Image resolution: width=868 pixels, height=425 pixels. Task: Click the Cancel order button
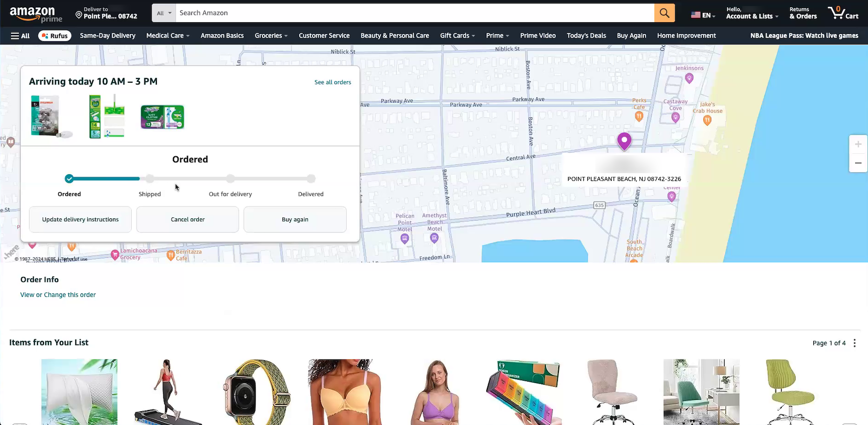tap(187, 219)
